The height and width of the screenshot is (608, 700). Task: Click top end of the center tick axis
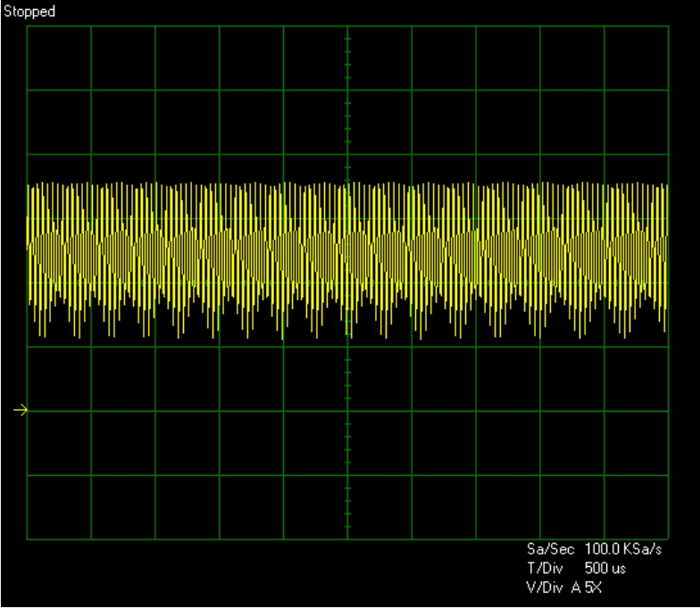pos(347,27)
